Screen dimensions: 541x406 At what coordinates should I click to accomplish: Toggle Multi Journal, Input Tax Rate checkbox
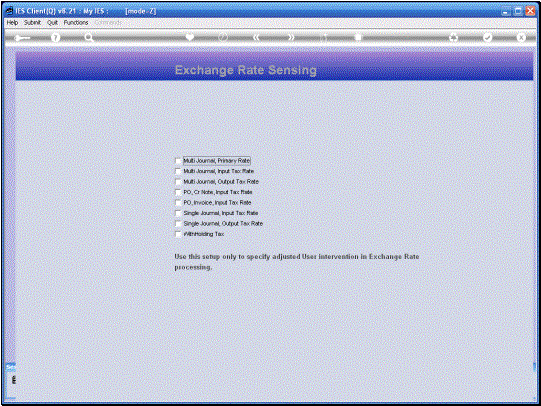pyautogui.click(x=178, y=171)
